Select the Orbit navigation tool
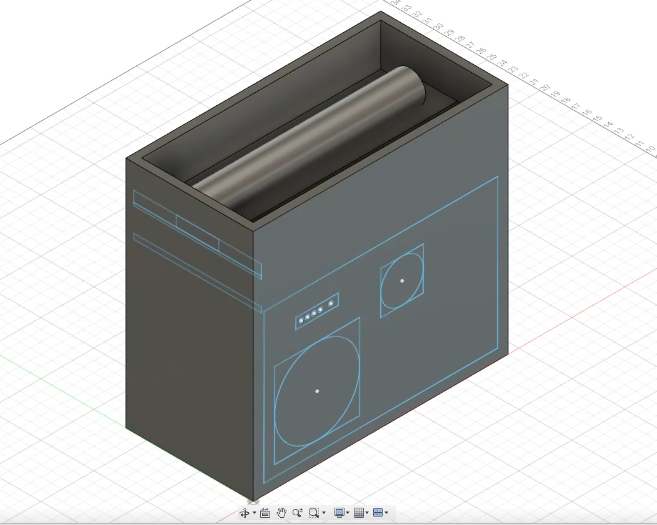Screen dimensions: 657x525 point(245,513)
